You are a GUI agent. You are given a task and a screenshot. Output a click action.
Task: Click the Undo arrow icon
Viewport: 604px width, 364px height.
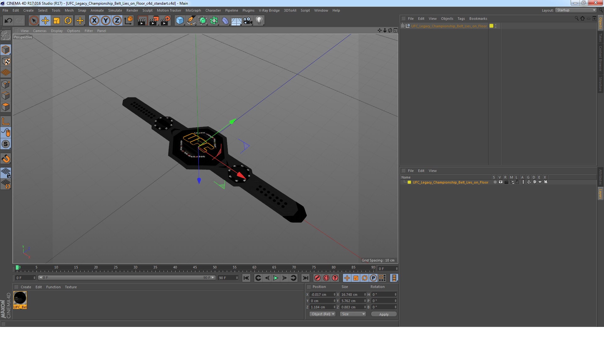coord(8,21)
